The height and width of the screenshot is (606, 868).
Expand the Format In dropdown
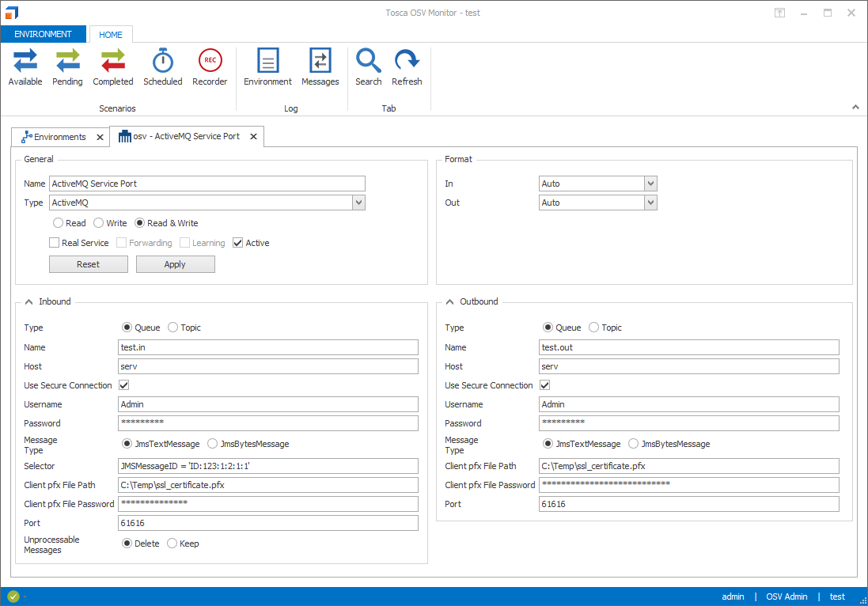(x=650, y=184)
